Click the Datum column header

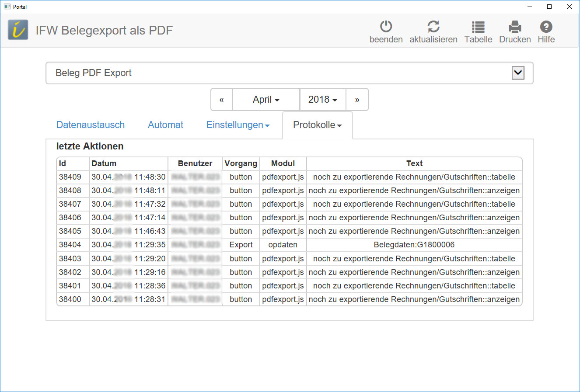(104, 163)
